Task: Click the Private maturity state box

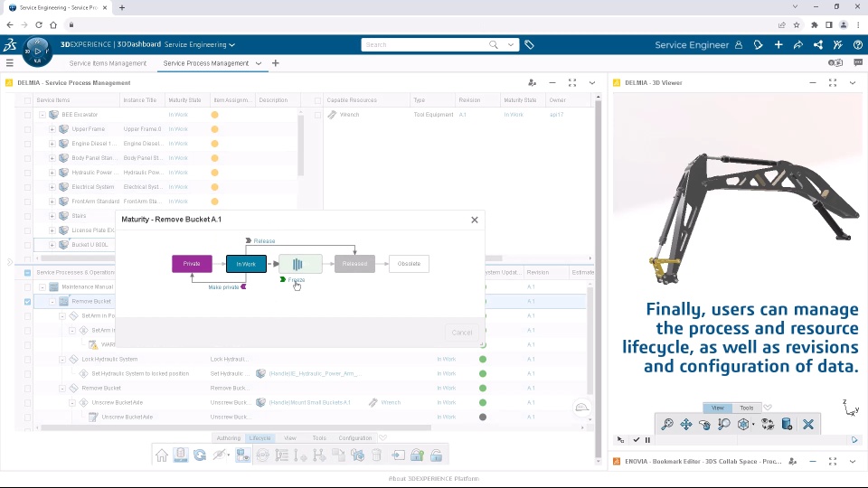Action: click(192, 264)
